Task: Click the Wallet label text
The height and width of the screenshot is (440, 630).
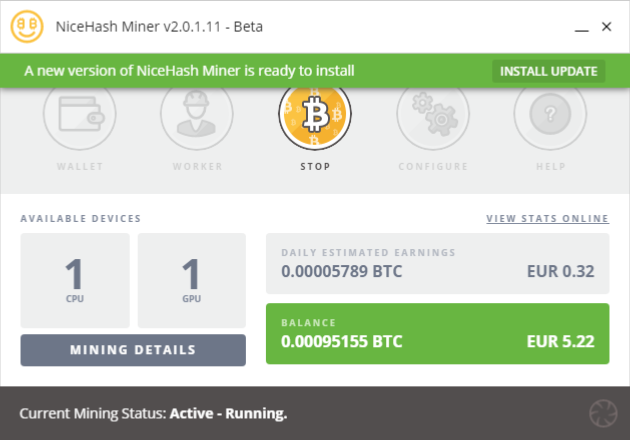Action: point(79,167)
